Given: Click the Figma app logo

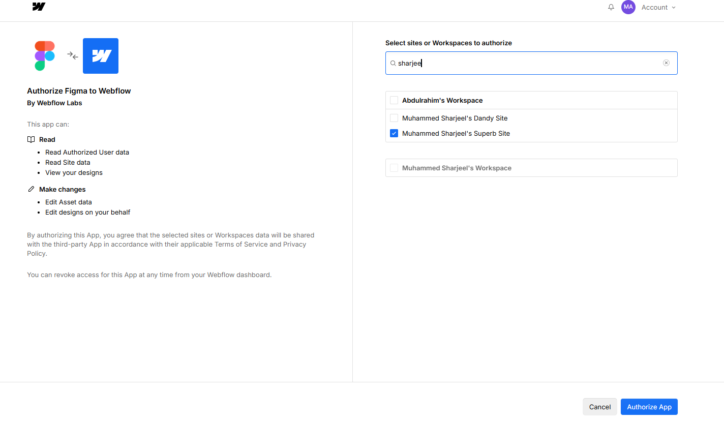Looking at the screenshot, I should click(x=45, y=56).
